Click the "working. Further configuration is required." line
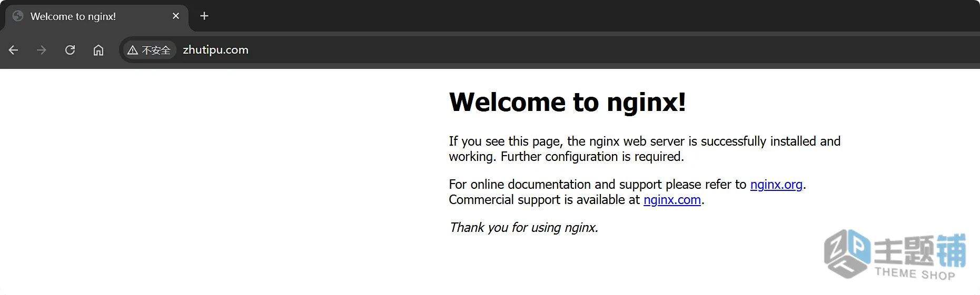 coord(566,157)
